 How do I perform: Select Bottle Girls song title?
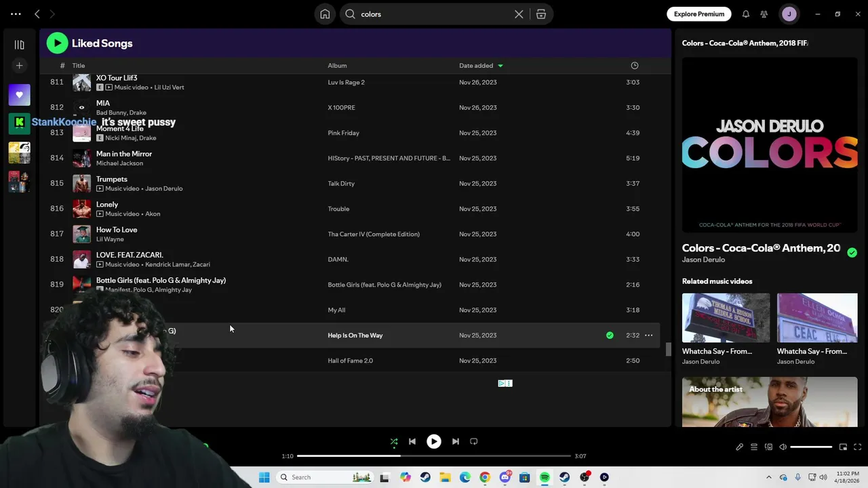click(x=161, y=281)
